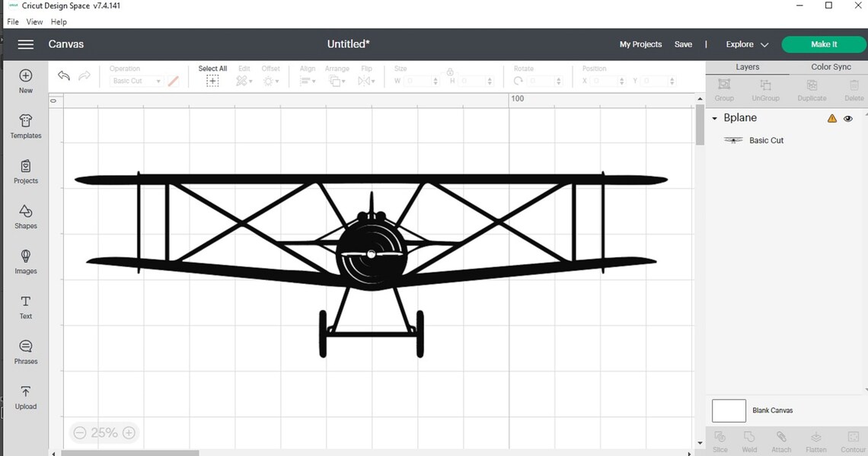Duplicate the selected layer
This screenshot has height=456, width=868.
(811, 88)
